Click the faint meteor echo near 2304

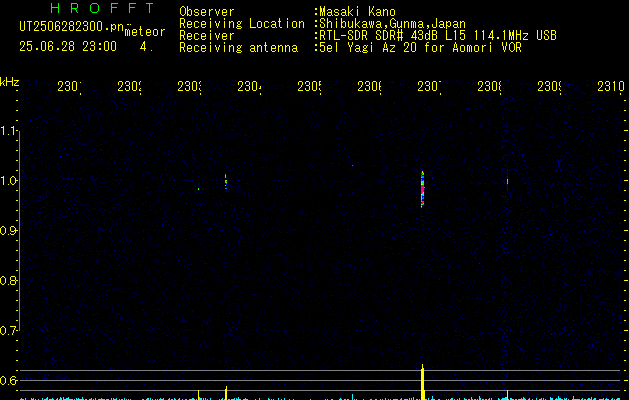(226, 181)
